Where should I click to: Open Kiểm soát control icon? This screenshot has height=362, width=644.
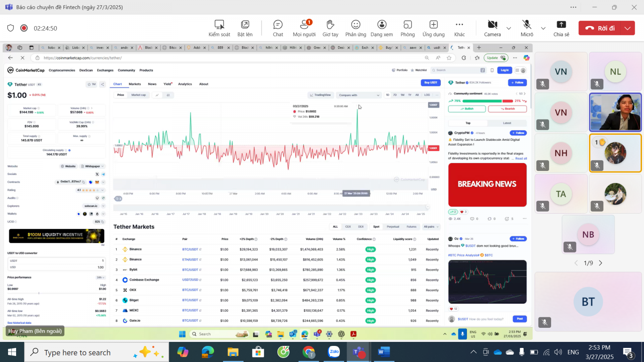[x=219, y=28]
